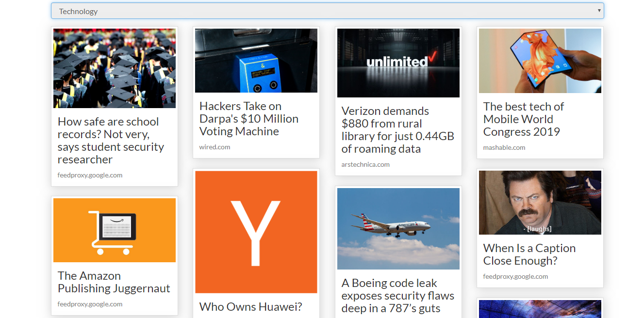Click feedproxy.google.com under Caption article
Viewport: 644px width, 318px height.
(515, 276)
